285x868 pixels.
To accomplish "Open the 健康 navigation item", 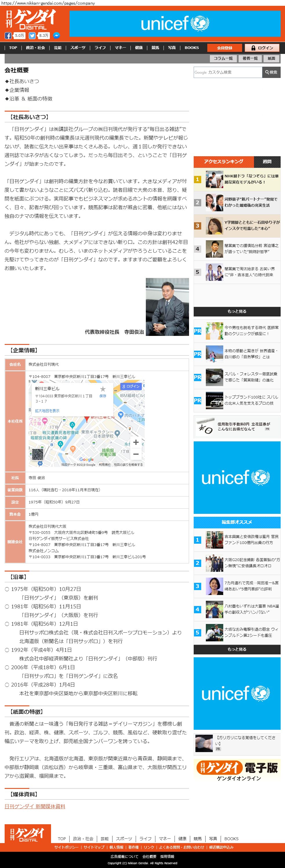I will (139, 48).
